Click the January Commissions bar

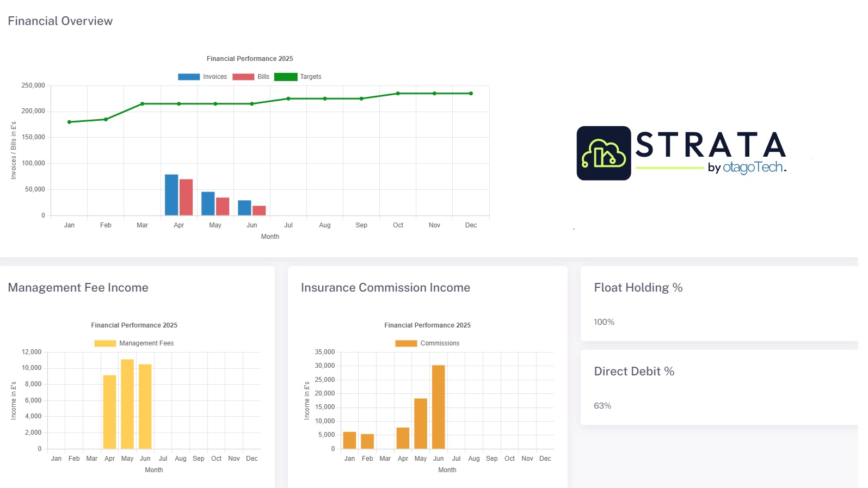tap(349, 440)
